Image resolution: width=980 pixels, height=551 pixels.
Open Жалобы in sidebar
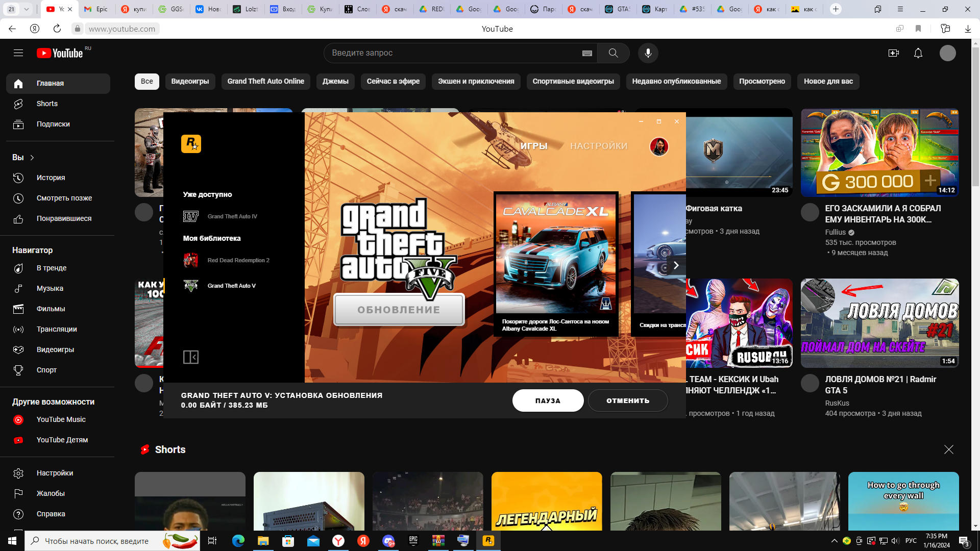[58, 494]
